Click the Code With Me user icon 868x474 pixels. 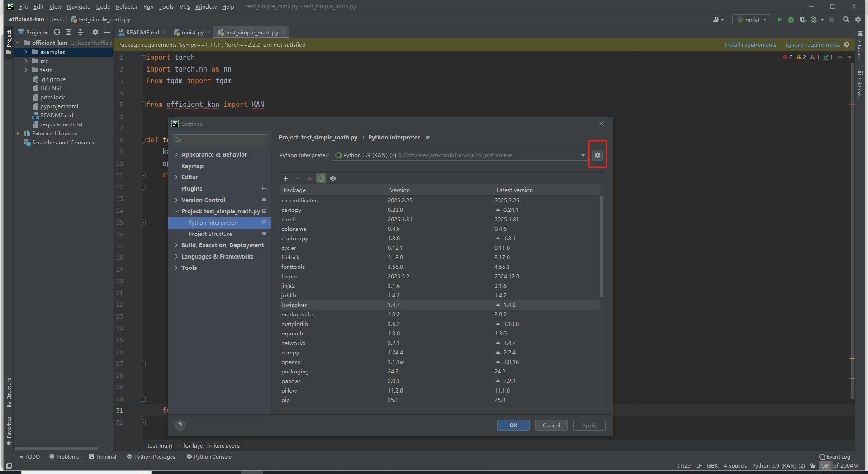(x=718, y=19)
